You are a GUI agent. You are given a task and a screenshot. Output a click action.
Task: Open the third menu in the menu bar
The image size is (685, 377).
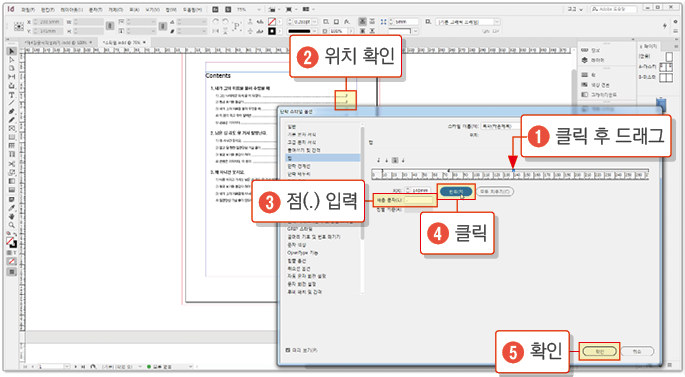pos(71,9)
